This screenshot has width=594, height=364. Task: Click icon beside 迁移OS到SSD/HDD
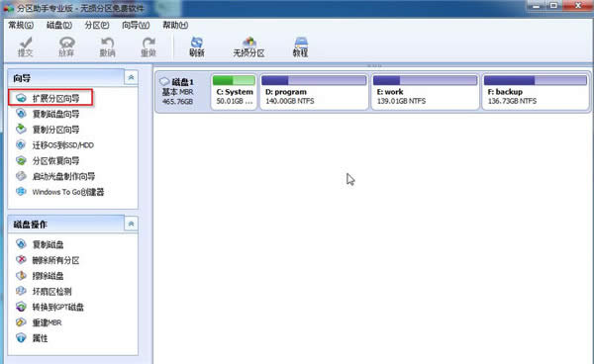click(x=21, y=145)
